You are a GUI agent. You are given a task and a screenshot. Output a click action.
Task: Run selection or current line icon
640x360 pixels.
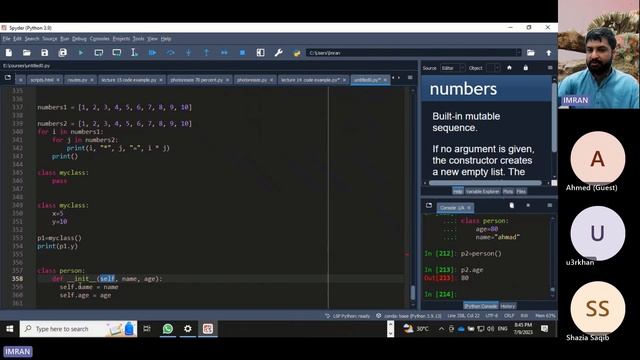coord(134,53)
